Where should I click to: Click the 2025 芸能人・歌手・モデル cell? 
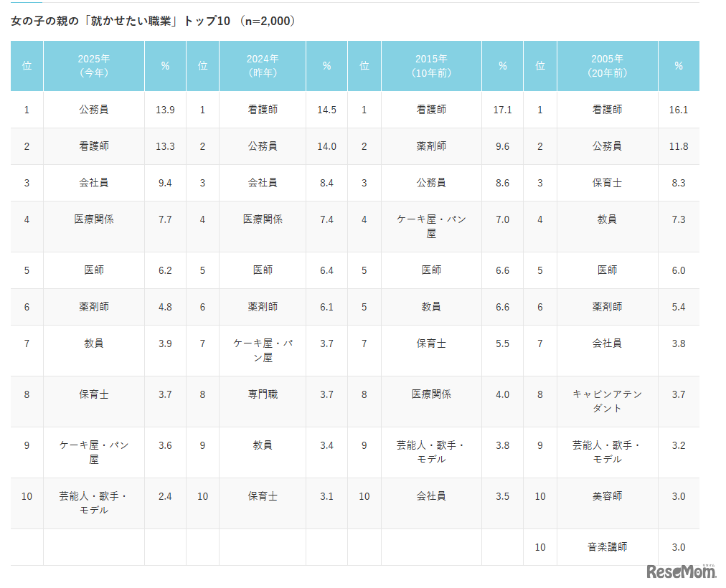coord(93,503)
